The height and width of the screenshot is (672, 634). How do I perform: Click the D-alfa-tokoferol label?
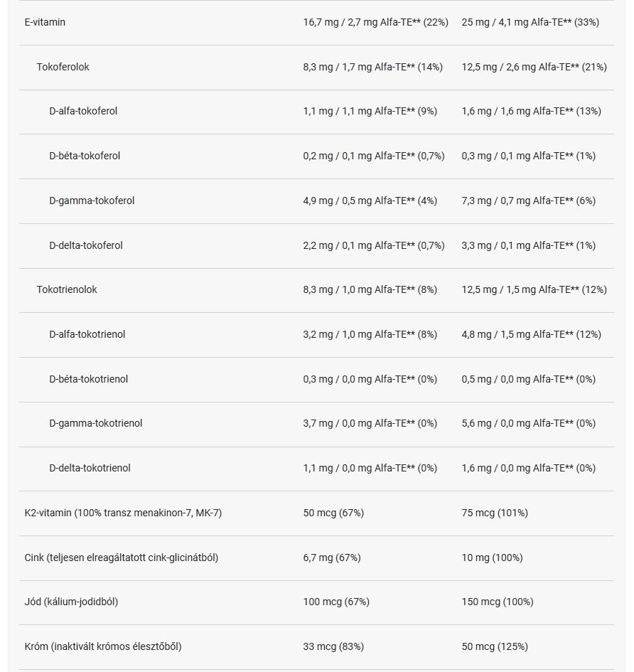click(x=83, y=111)
